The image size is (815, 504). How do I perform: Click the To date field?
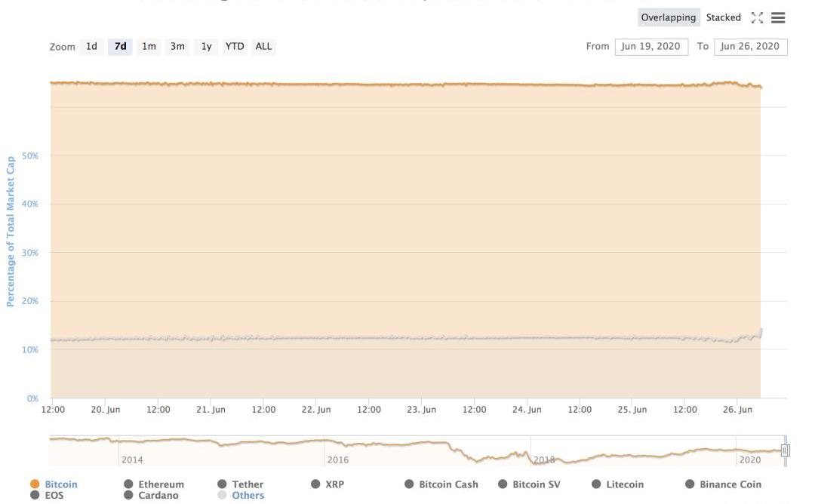(x=749, y=46)
